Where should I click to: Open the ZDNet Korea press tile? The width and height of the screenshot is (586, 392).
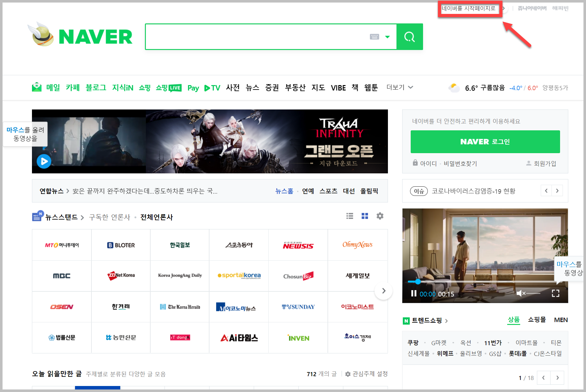121,276
